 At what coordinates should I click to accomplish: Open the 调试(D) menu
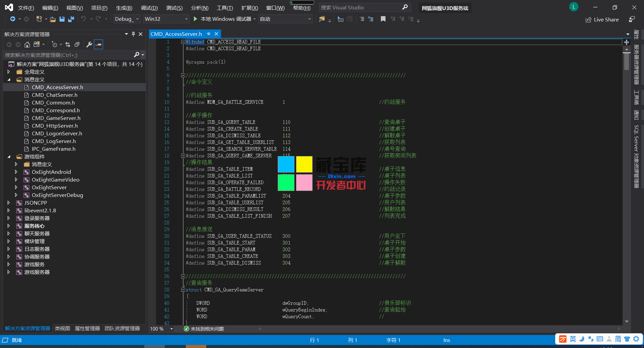tap(149, 8)
